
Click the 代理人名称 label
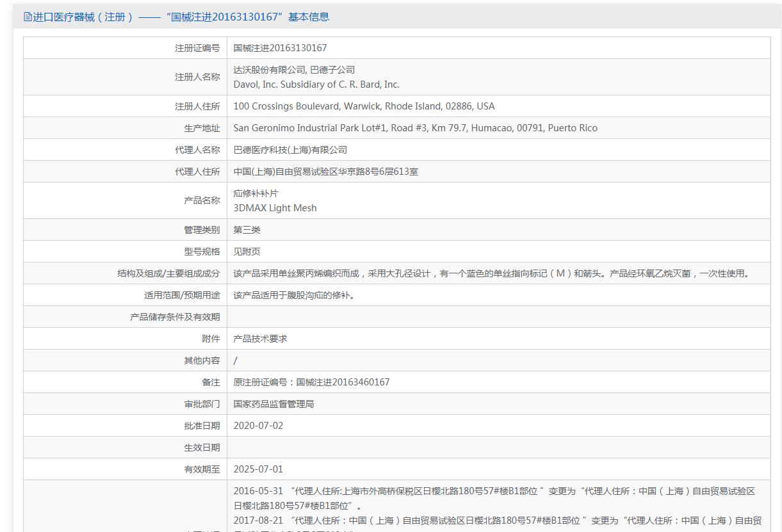pyautogui.click(x=197, y=150)
